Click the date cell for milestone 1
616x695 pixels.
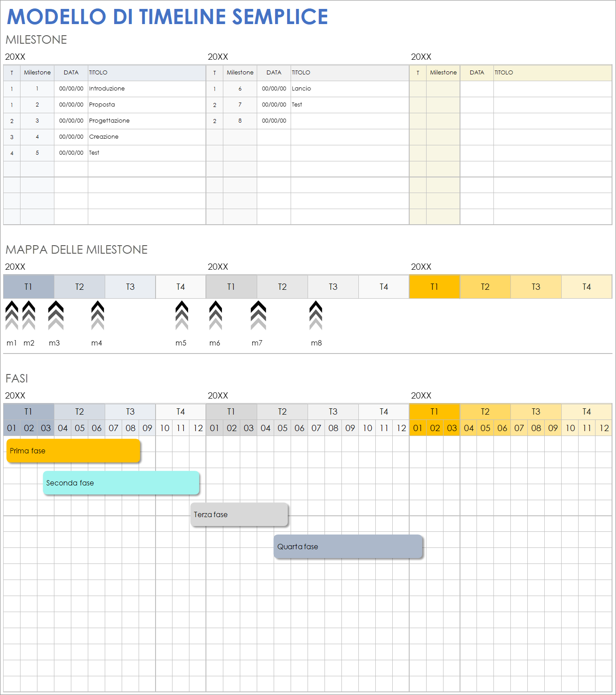[71, 89]
